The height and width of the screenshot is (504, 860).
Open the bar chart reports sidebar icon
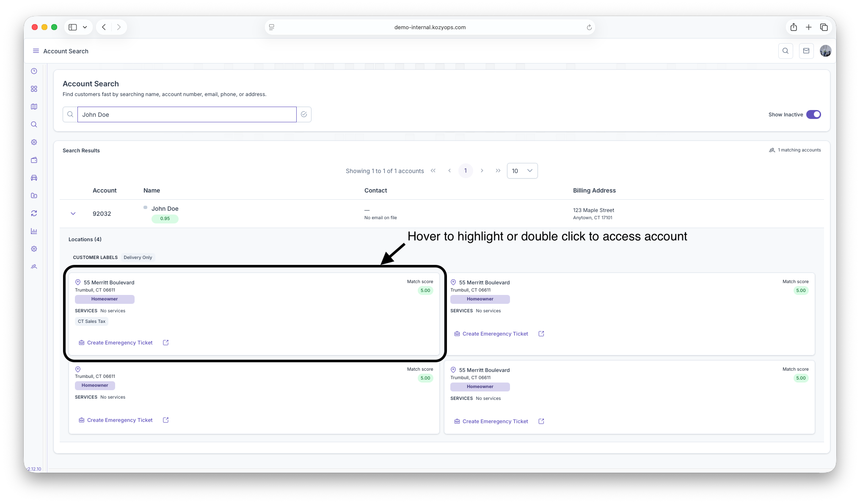click(34, 231)
